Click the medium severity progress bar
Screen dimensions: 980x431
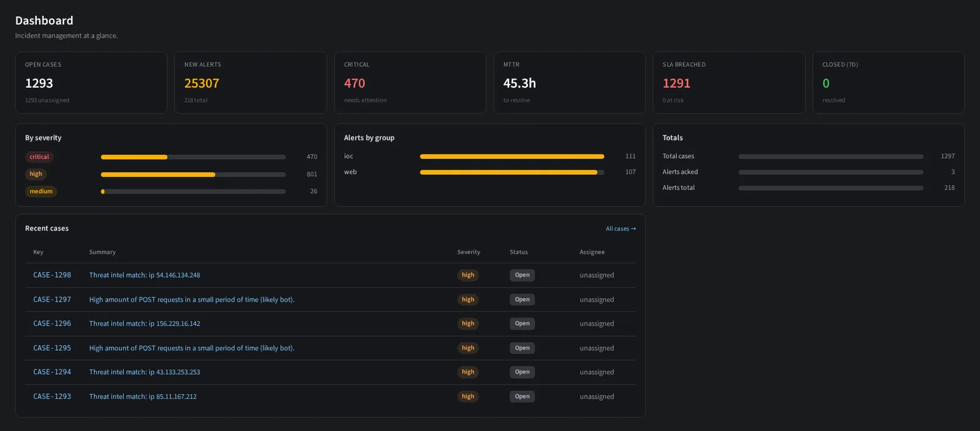point(194,192)
